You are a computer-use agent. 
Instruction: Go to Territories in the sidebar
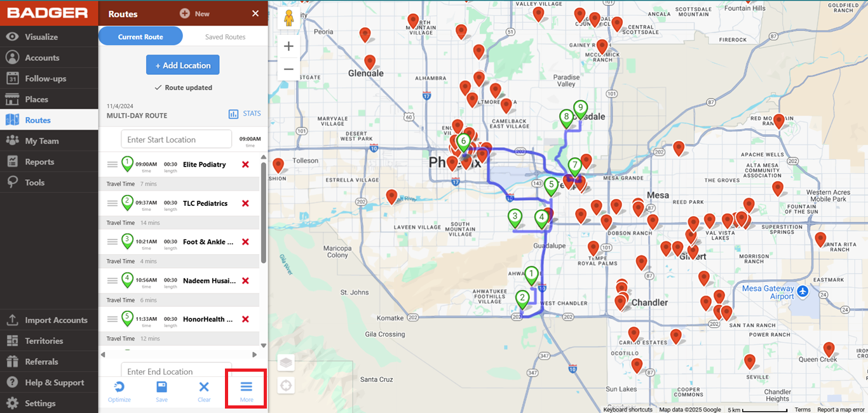click(x=49, y=341)
